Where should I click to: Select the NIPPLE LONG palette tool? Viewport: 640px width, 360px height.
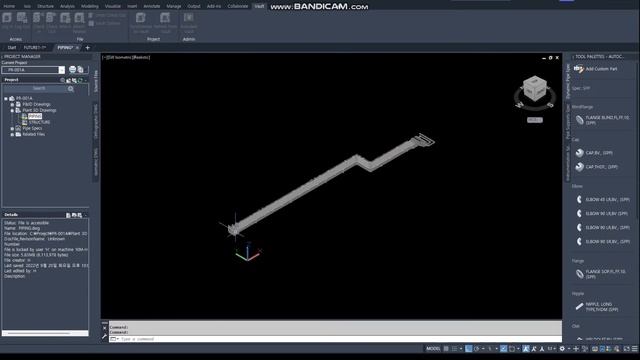click(x=598, y=307)
